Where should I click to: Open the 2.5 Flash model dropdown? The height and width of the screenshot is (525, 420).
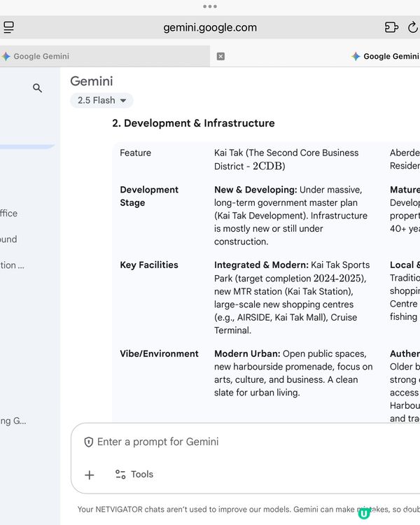101,100
